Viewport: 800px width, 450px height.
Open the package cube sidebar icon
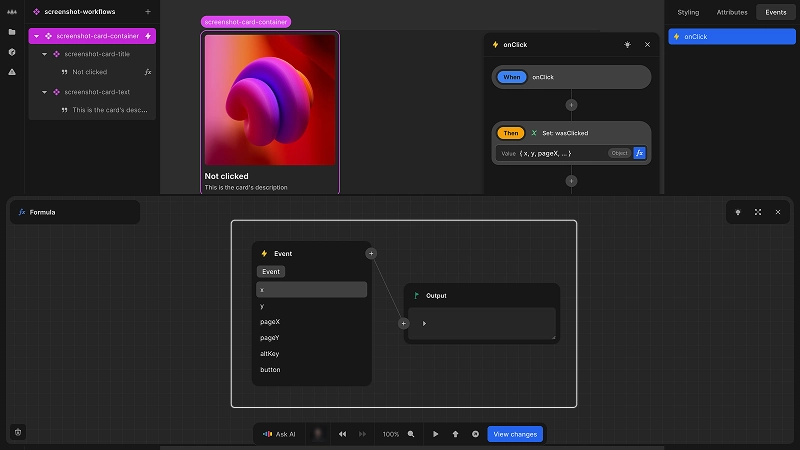12,52
